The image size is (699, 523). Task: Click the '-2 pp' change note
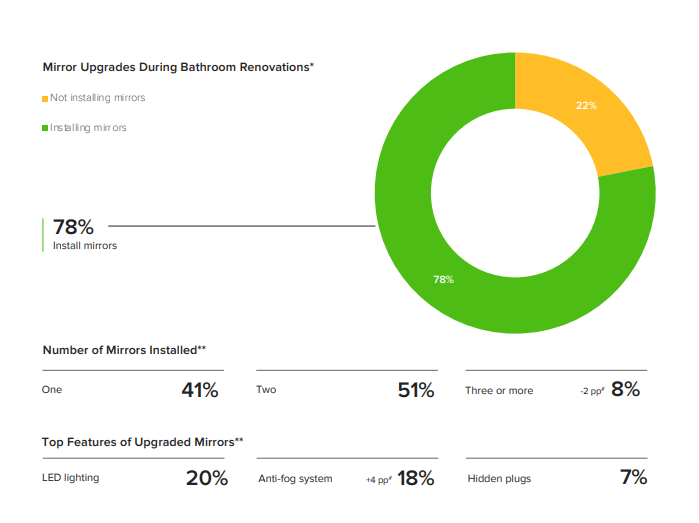pyautogui.click(x=592, y=391)
